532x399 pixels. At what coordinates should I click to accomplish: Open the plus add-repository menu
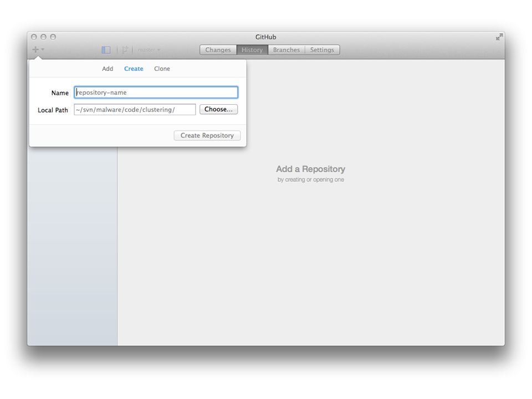(x=38, y=49)
